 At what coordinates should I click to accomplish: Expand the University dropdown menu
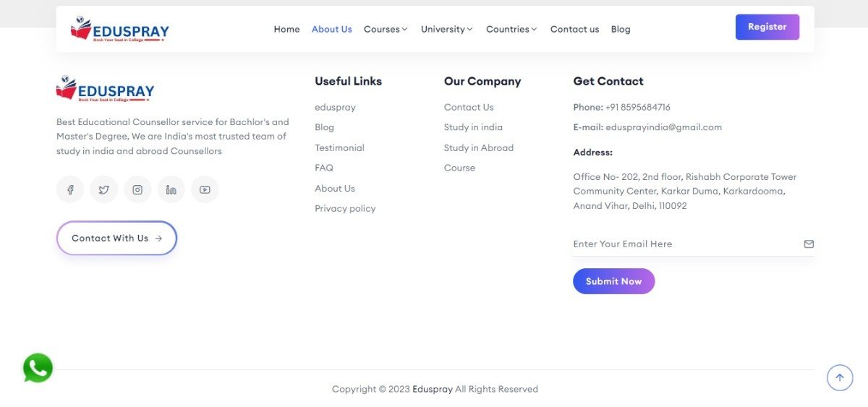pyautogui.click(x=446, y=30)
